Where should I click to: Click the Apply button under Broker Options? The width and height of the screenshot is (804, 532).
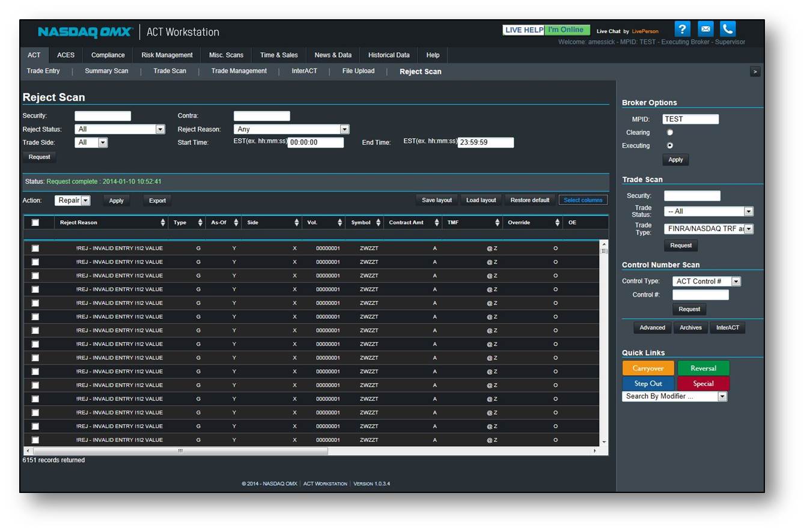(x=676, y=160)
